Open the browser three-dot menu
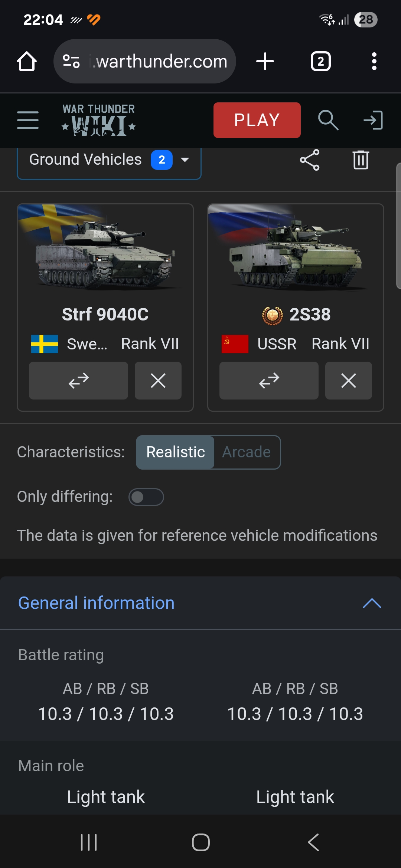401x868 pixels. (x=374, y=61)
